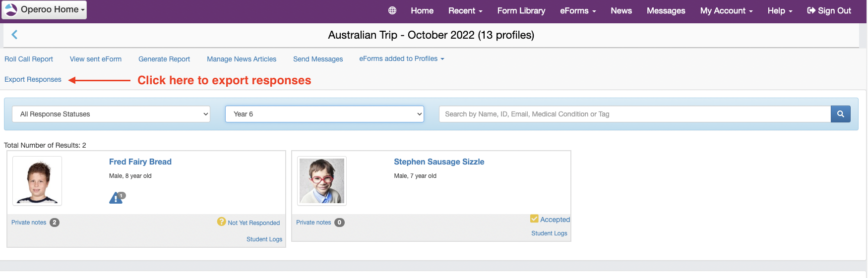Open the Recent menu
This screenshot has height=278, width=868.
coord(465,10)
